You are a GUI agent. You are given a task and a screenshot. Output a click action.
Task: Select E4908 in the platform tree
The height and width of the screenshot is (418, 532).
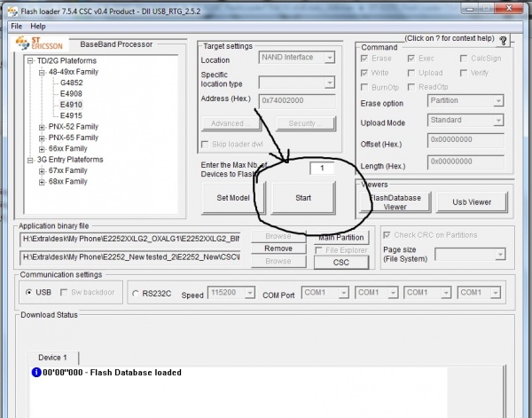[71, 93]
